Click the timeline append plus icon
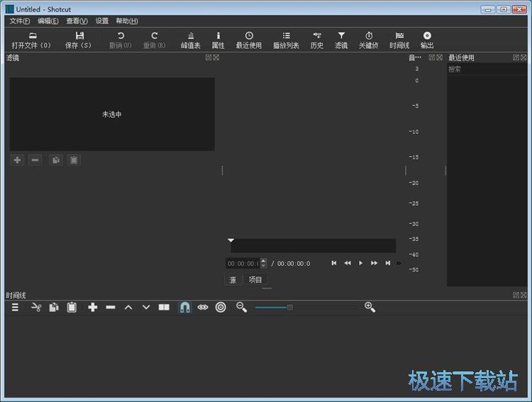Viewport: 532px width, 402px height. click(x=92, y=307)
